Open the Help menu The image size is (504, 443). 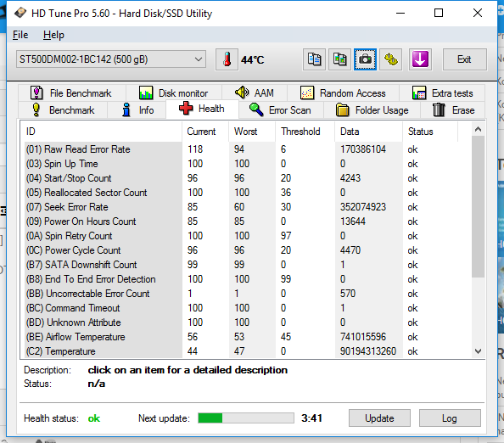point(53,35)
